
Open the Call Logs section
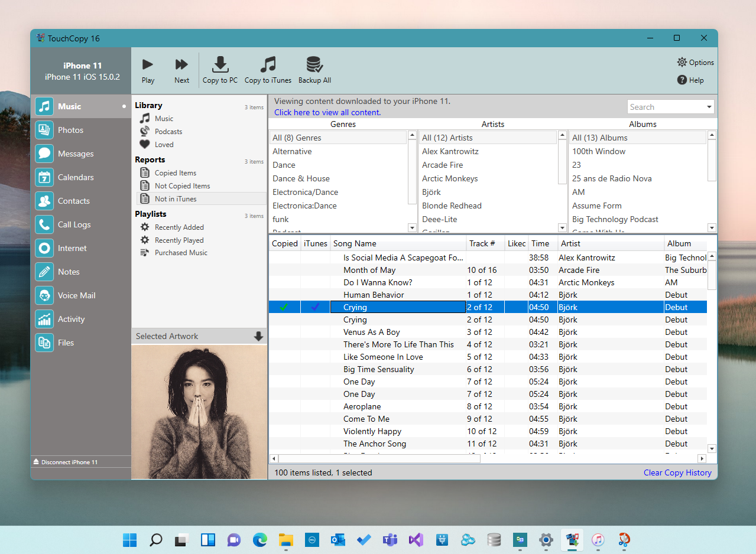(80, 224)
